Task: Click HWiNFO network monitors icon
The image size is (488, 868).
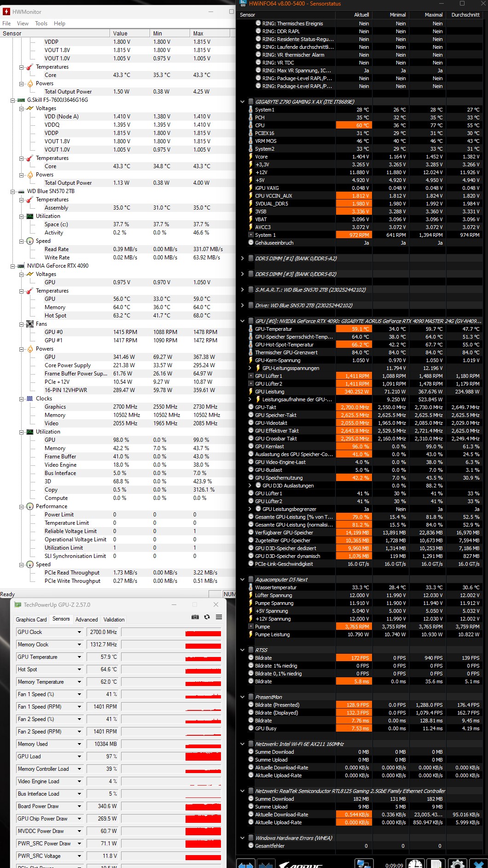Action: (x=363, y=864)
